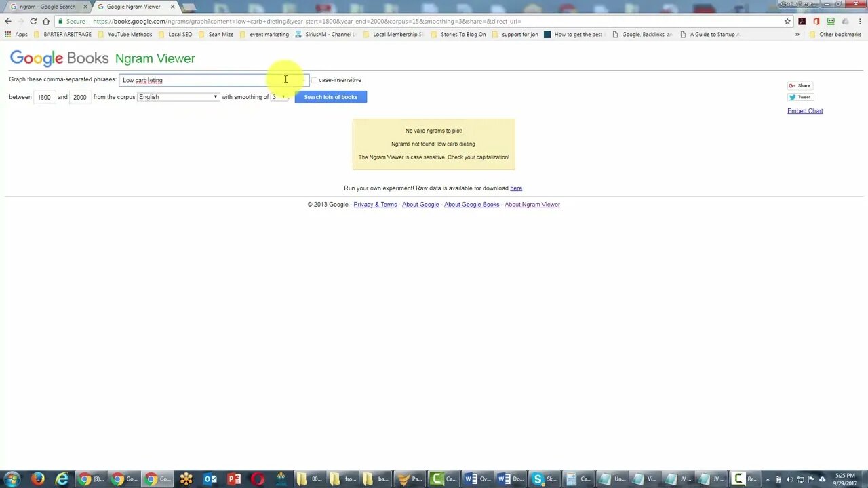Open the raw data 'here' link
The image size is (868, 488).
(x=516, y=188)
